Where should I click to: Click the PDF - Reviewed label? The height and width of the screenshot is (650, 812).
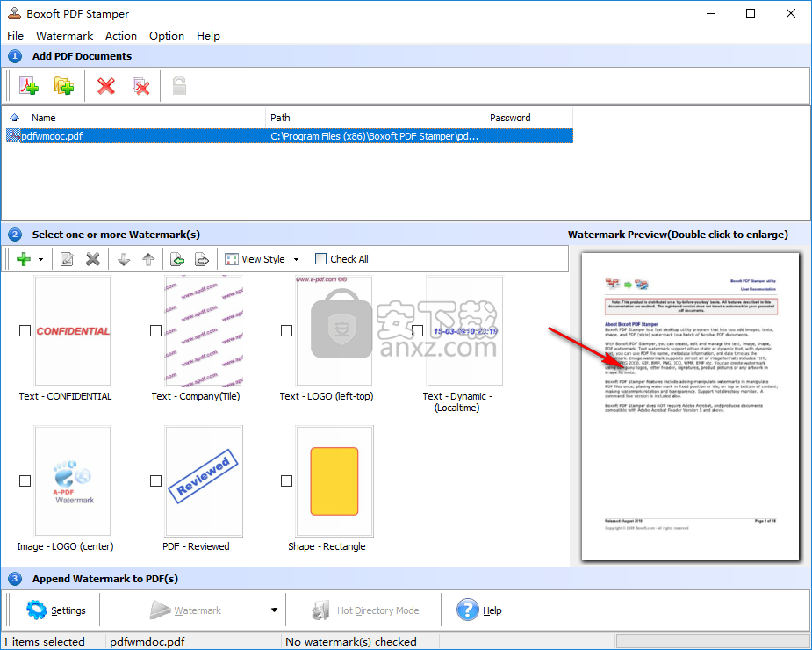196,546
